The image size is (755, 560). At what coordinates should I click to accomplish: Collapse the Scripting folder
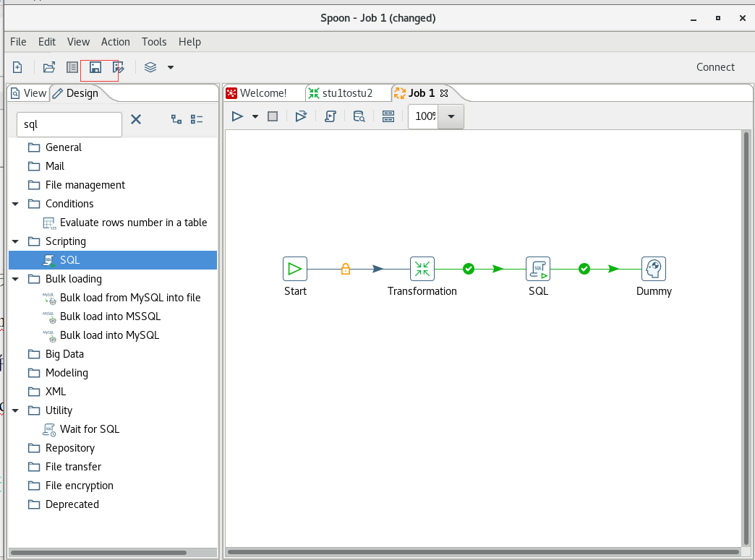point(15,241)
